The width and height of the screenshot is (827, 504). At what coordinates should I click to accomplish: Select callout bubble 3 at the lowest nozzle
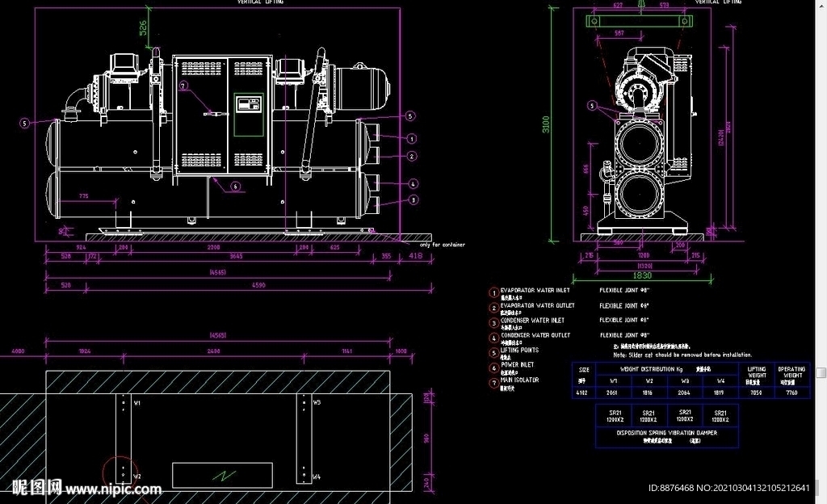[x=413, y=199]
